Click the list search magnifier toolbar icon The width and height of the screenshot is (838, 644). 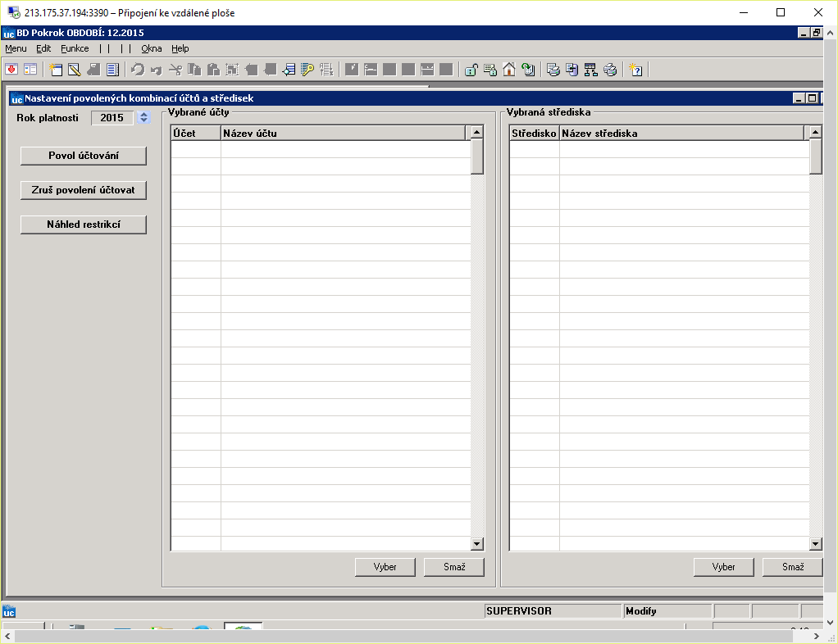click(x=289, y=70)
